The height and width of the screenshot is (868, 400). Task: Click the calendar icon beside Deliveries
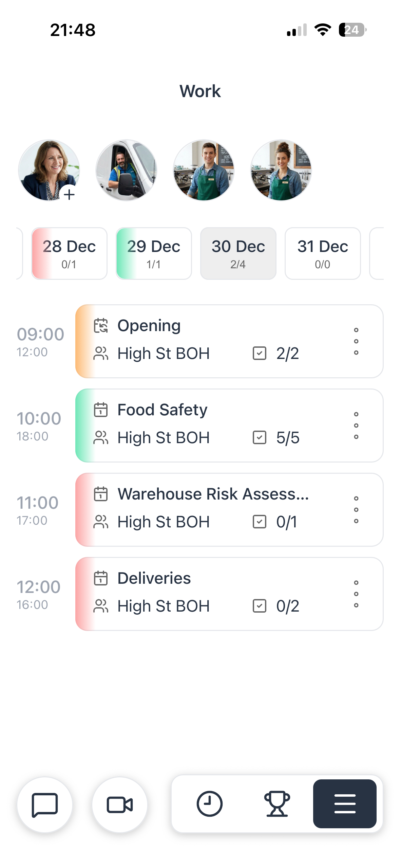[101, 578]
